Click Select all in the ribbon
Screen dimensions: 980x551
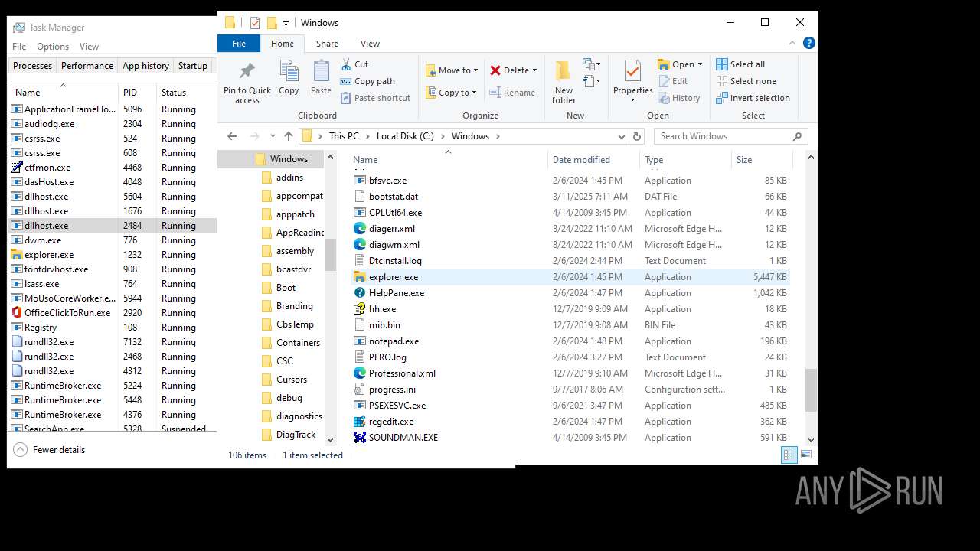point(740,64)
